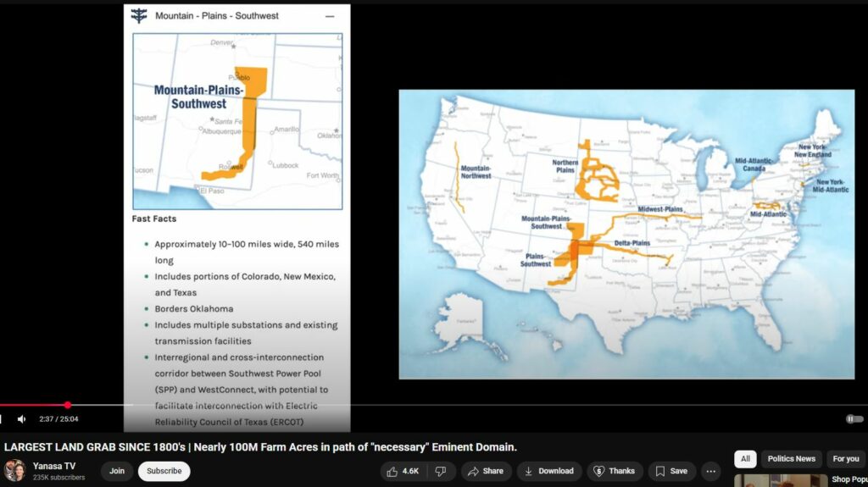Image resolution: width=868 pixels, height=487 pixels.
Task: Send Thanks to the creator
Action: pos(615,471)
